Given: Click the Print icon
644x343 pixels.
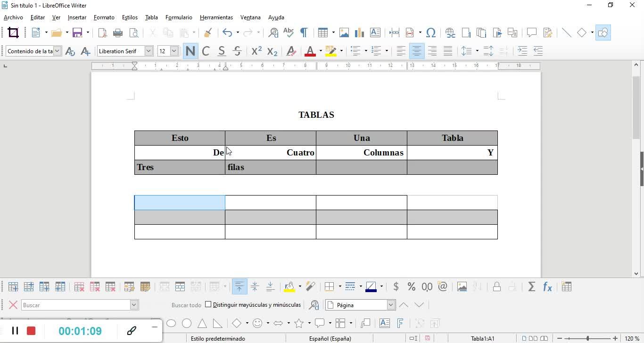Looking at the screenshot, I should click(x=118, y=33).
